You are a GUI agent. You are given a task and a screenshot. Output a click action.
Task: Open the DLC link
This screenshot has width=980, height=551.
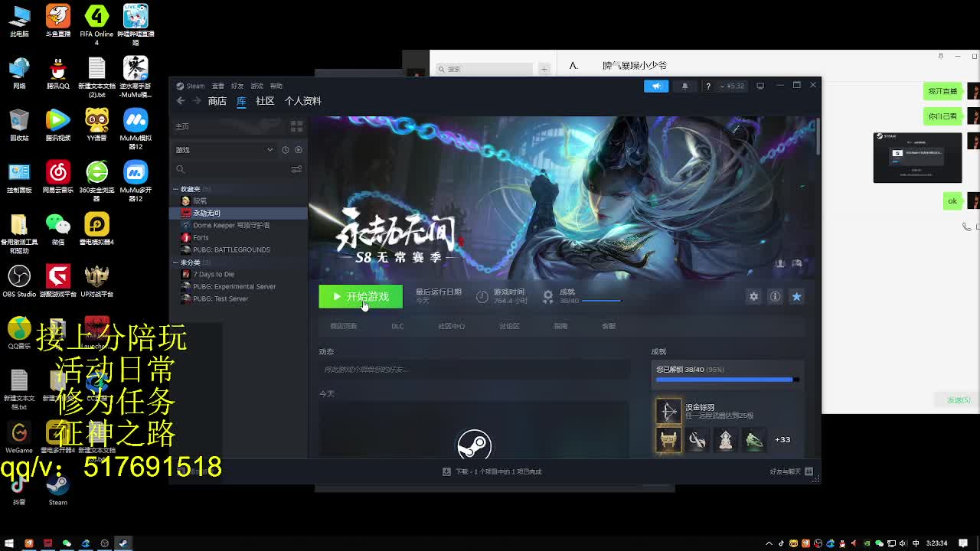[x=397, y=326]
